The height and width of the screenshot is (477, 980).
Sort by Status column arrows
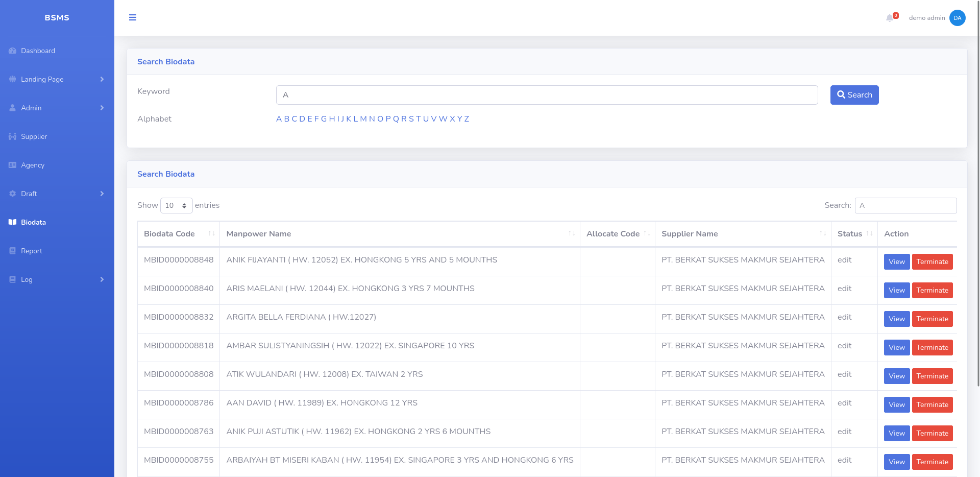[x=869, y=233]
